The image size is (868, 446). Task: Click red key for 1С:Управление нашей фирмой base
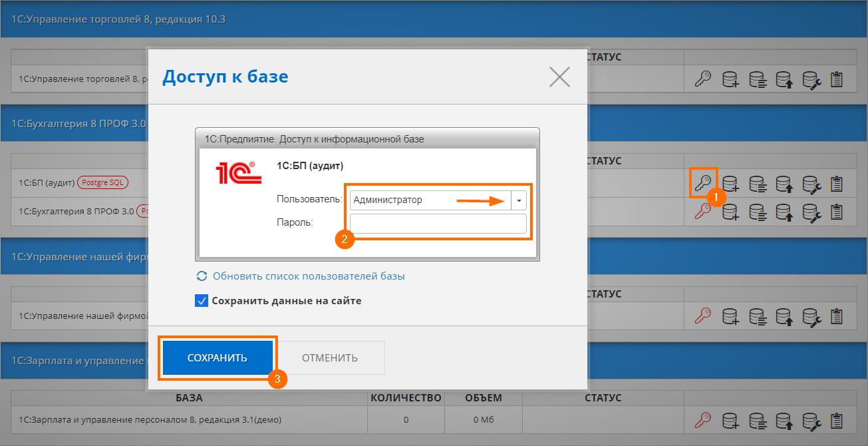[x=703, y=315]
